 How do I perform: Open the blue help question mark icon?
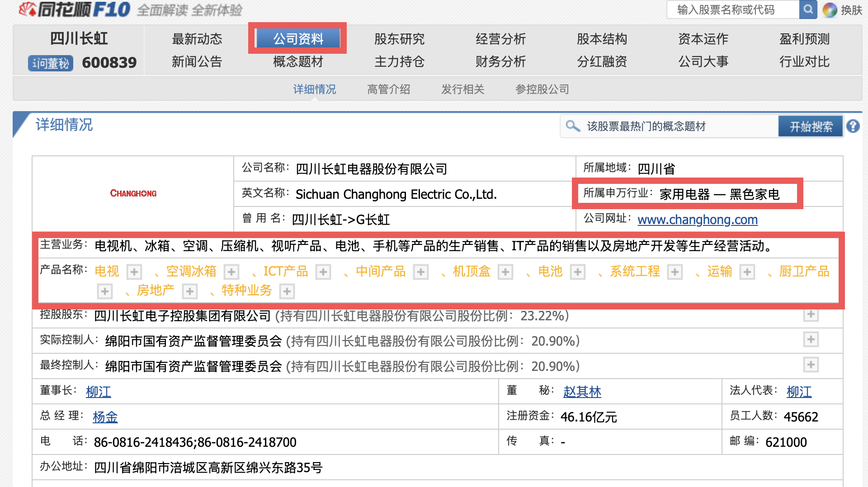[853, 126]
